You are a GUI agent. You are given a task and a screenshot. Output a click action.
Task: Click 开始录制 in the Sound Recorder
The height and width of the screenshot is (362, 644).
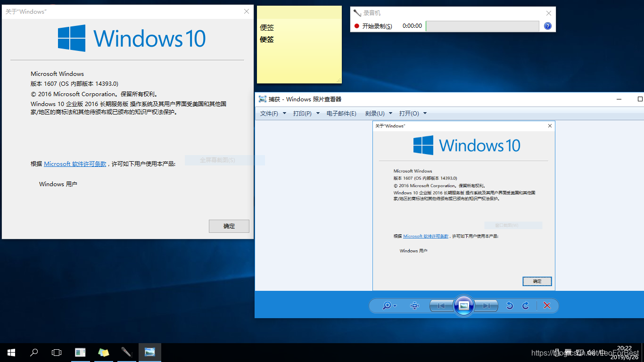tap(373, 26)
